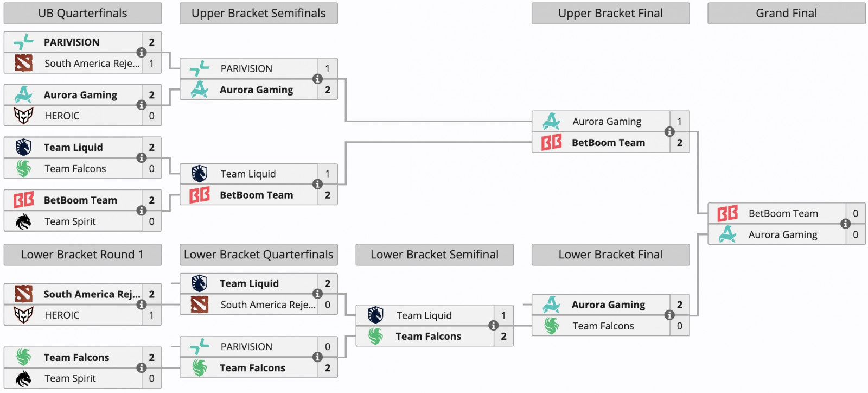
Task: Click Team Spirit logo in UB Quarterfinals
Action: point(23,221)
